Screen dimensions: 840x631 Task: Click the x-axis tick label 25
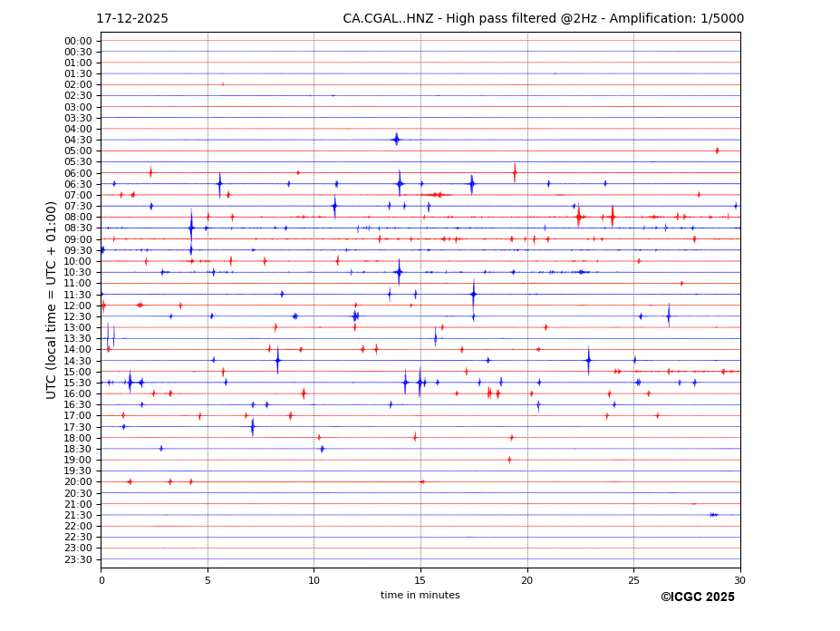click(x=633, y=580)
